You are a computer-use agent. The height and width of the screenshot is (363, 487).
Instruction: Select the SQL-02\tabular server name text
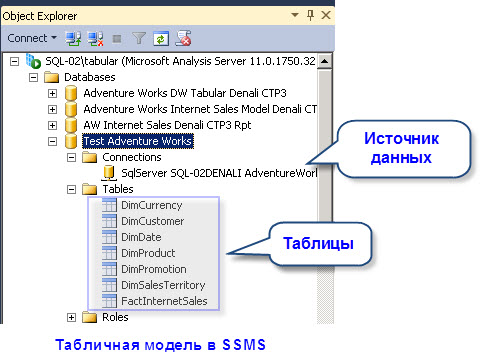180,61
